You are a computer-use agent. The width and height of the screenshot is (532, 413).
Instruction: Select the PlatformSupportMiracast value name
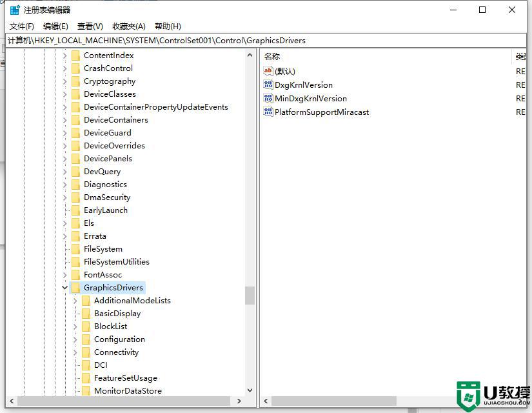pos(321,112)
